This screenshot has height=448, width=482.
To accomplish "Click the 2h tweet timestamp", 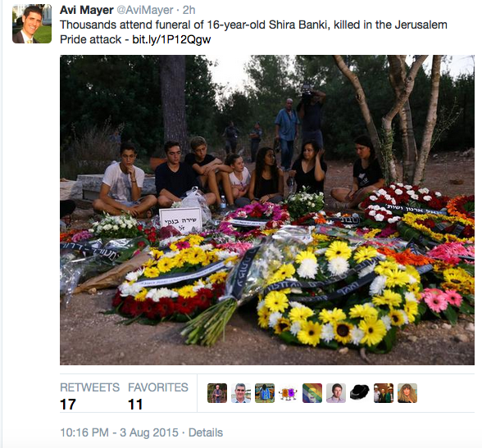I will [x=189, y=10].
